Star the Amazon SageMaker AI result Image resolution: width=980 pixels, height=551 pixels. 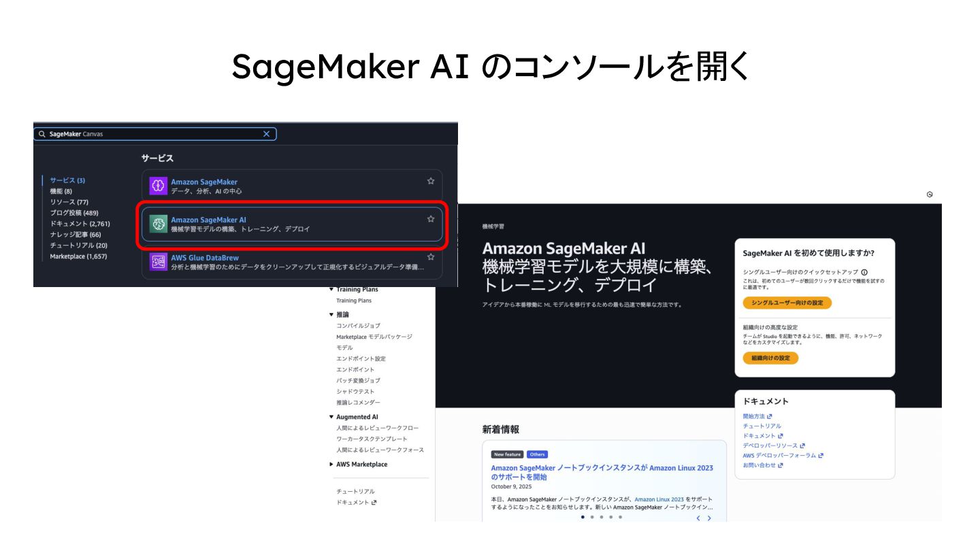pyautogui.click(x=430, y=219)
